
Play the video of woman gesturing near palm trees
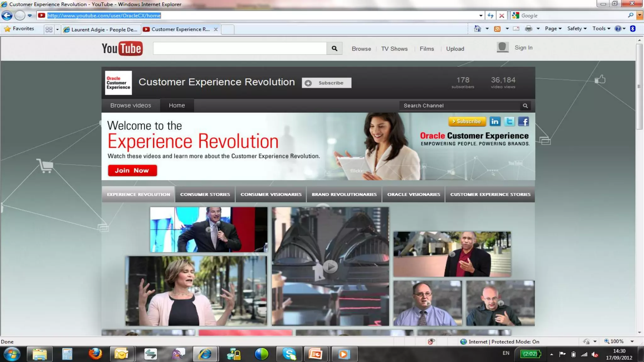(x=196, y=291)
